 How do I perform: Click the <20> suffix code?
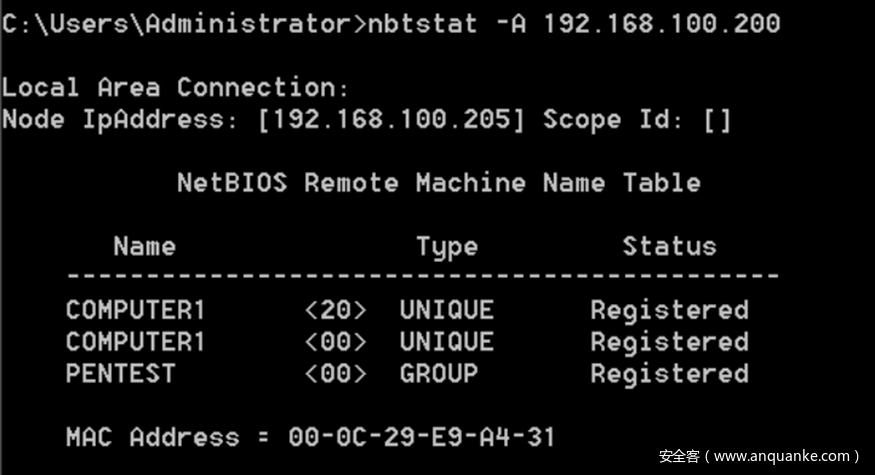click(x=335, y=310)
